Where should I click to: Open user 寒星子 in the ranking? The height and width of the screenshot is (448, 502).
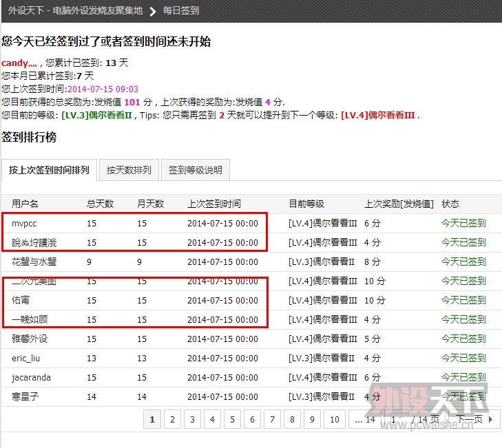(x=25, y=397)
